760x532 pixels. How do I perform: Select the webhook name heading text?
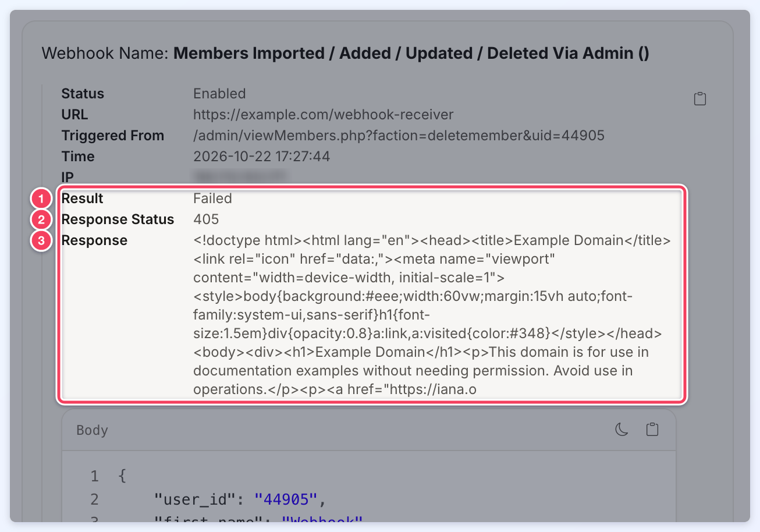345,54
